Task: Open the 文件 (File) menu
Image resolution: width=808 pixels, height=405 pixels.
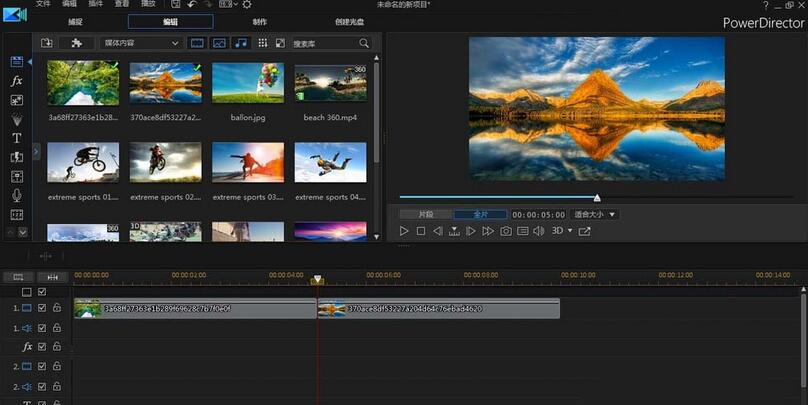Action: coord(43,5)
